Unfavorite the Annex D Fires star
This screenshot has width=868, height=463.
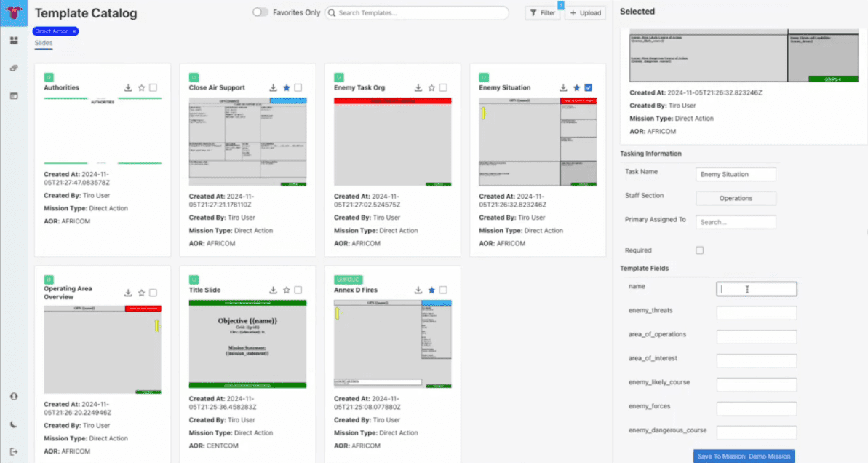pyautogui.click(x=431, y=290)
